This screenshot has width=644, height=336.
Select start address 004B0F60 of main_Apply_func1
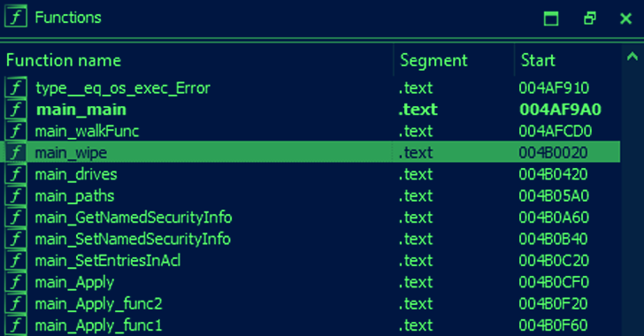(x=553, y=325)
